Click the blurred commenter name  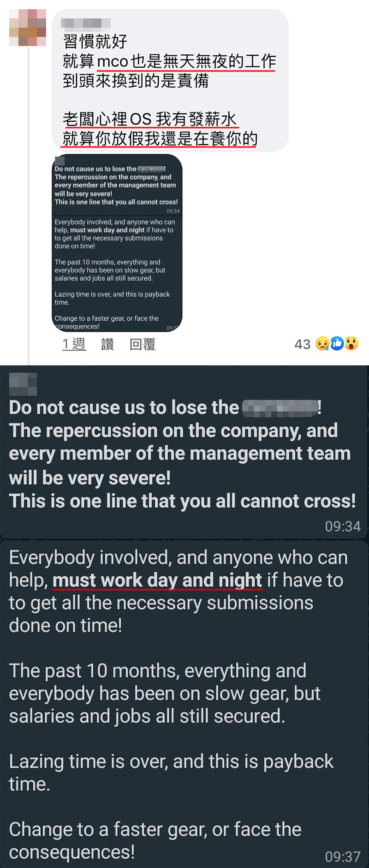point(86,23)
